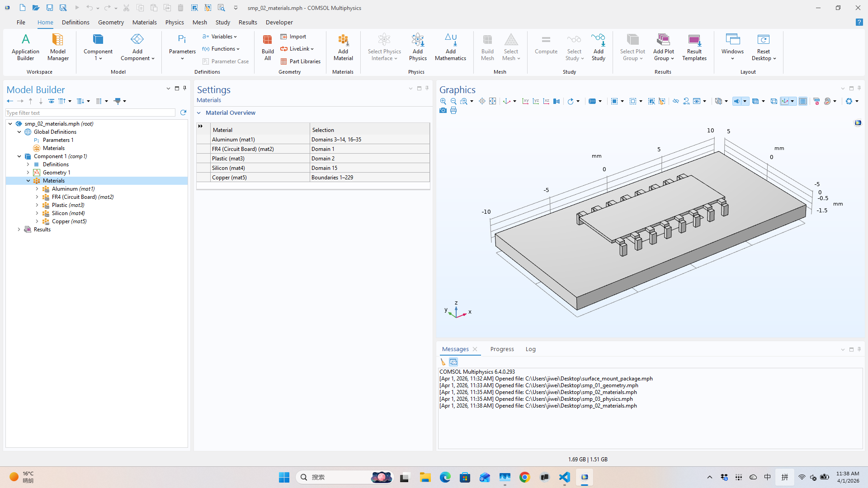Click the Add Physics icon
The image size is (868, 488).
418,47
